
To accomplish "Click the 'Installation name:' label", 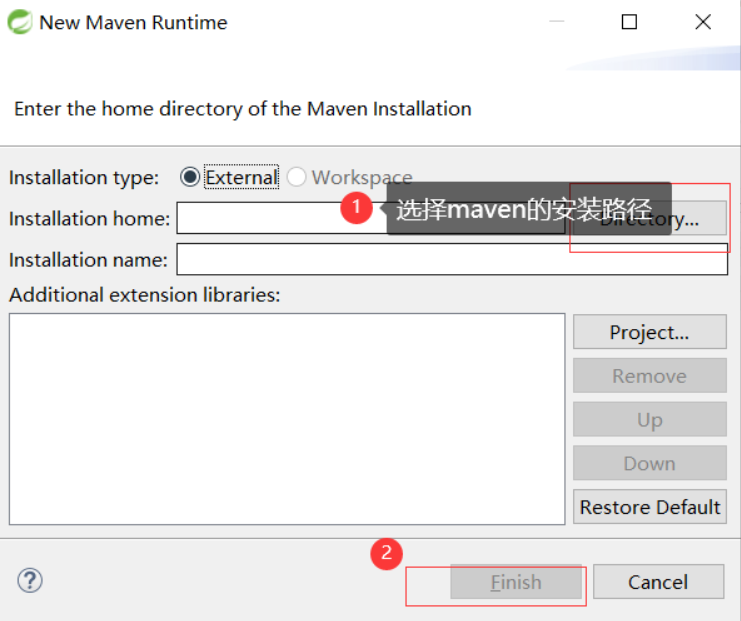I will click(88, 259).
